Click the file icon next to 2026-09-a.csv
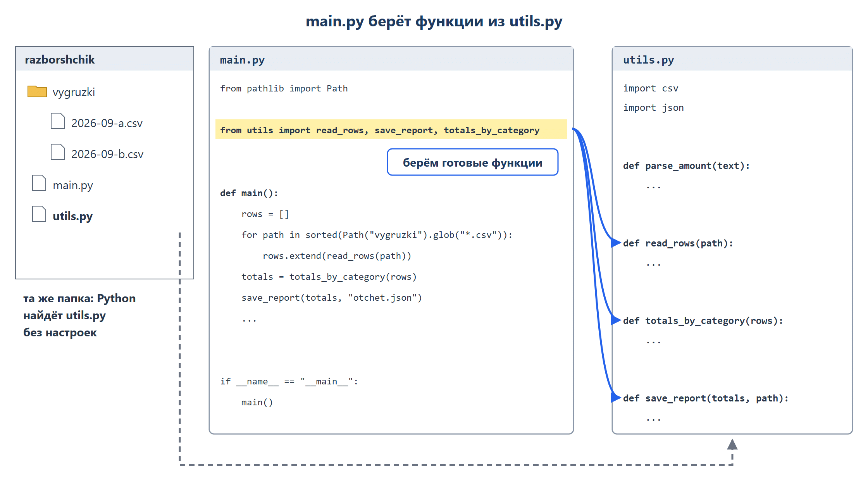The height and width of the screenshot is (496, 868). pyautogui.click(x=58, y=121)
